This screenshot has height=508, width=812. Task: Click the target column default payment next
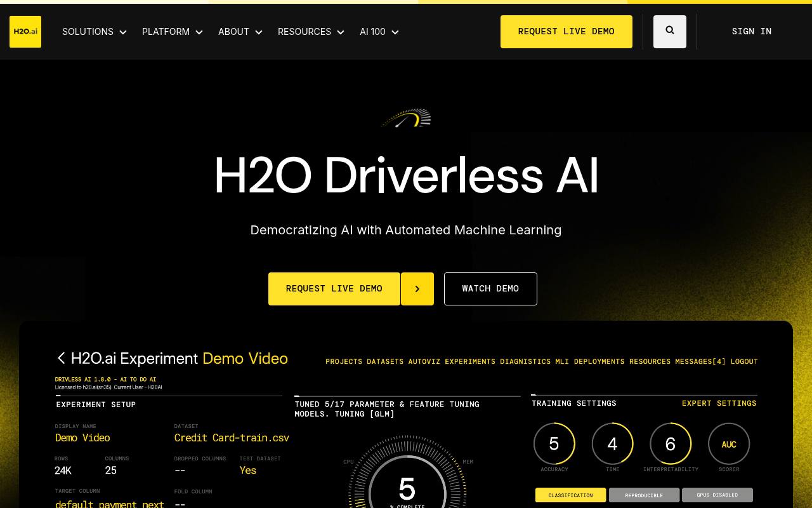coord(110,504)
